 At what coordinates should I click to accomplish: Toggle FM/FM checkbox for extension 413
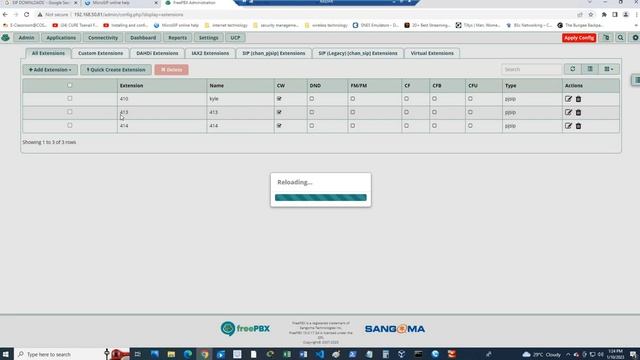(353, 112)
